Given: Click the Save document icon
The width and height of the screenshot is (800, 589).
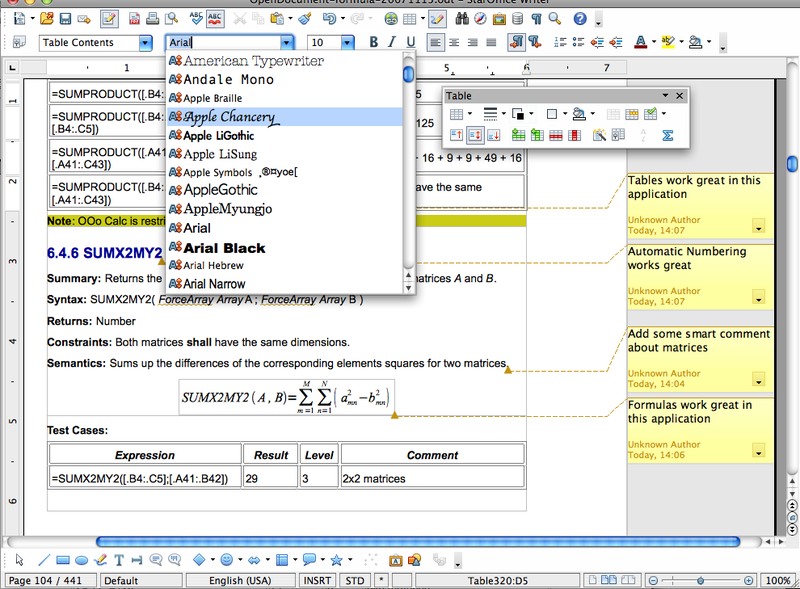Looking at the screenshot, I should click(x=65, y=19).
